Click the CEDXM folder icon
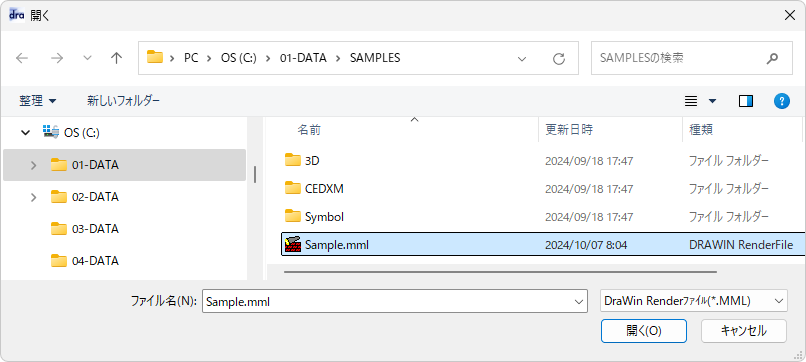Image resolution: width=806 pixels, height=362 pixels. click(292, 188)
